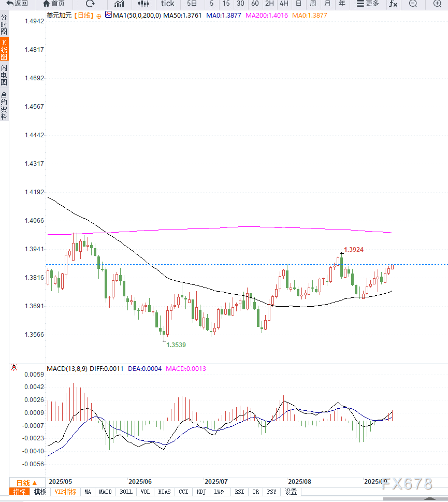The height and width of the screenshot is (502, 448).
Task: Zoom out the chart with minus magnifier
Action: 413,4
